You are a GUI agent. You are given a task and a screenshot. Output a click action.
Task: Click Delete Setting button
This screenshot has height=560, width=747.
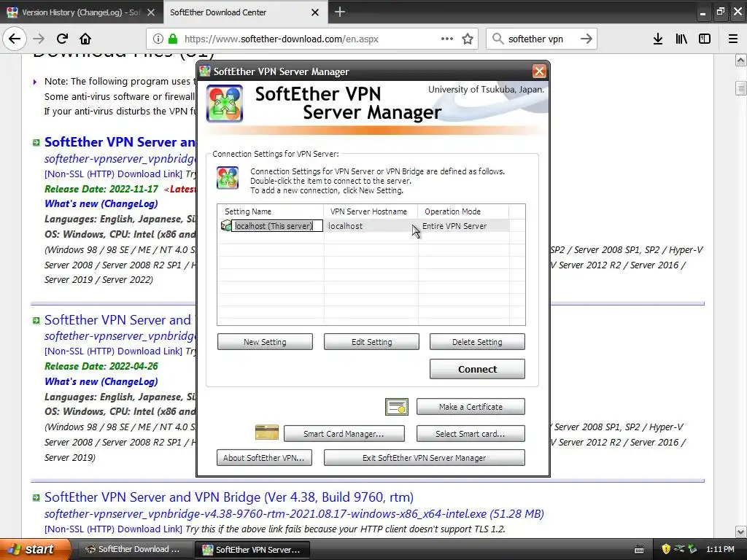[477, 342]
